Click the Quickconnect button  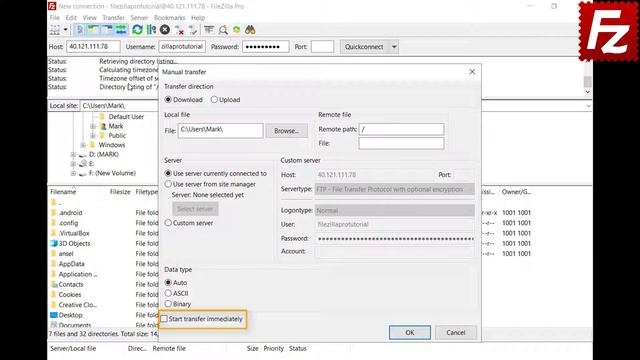[364, 47]
